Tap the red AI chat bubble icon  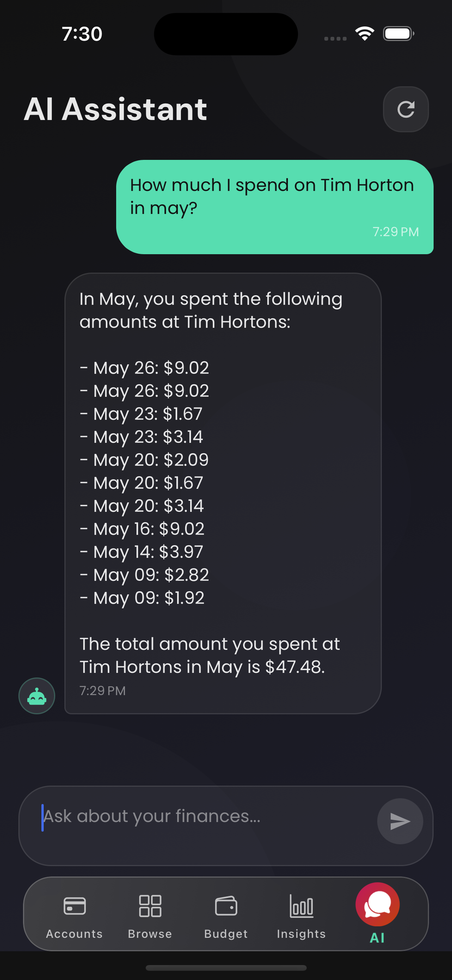(377, 904)
